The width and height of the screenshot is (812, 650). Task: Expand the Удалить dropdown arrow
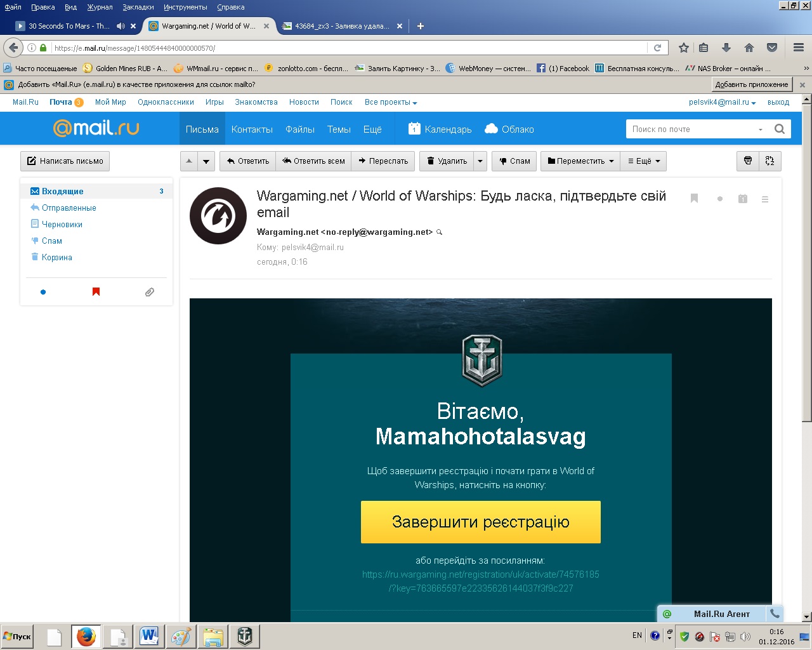click(x=480, y=161)
